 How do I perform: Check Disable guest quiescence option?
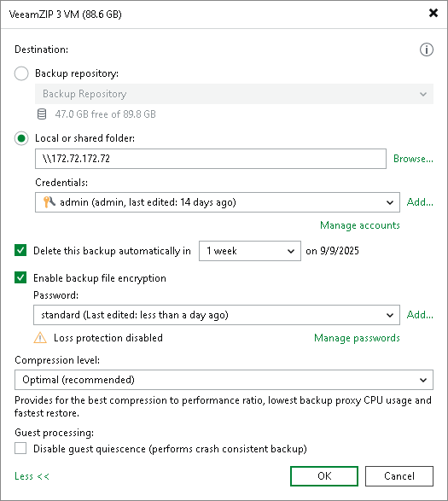(x=20, y=448)
